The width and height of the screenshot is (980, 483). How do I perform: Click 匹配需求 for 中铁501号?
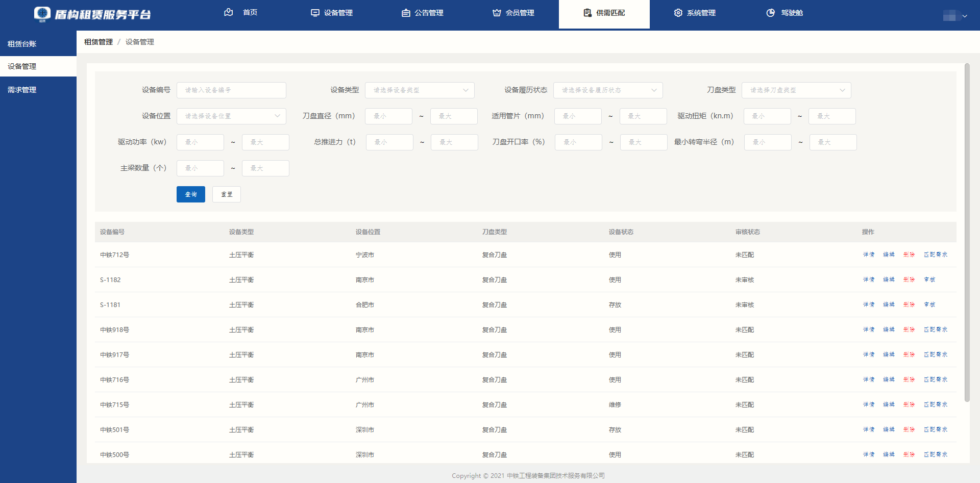tap(936, 429)
